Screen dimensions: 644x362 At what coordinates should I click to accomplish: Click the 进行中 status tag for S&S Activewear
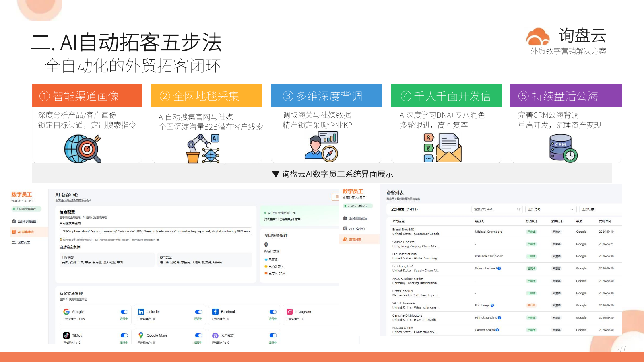point(531,305)
